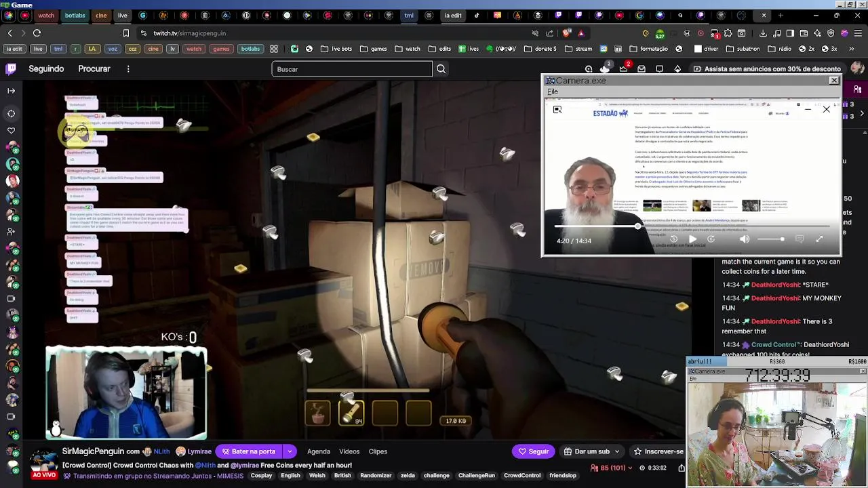Mute the Camera.exe video volume speaker
Image resolution: width=868 pixels, height=488 pixels.
click(745, 239)
